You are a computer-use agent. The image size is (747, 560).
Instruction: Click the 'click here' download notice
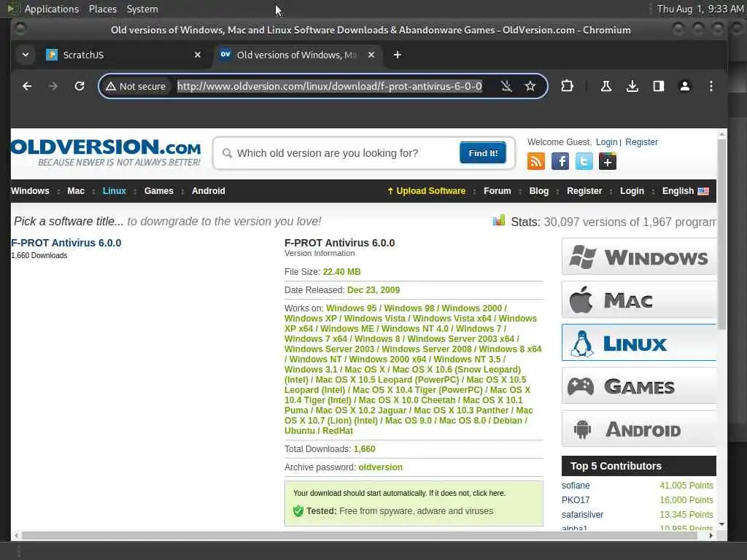click(489, 494)
